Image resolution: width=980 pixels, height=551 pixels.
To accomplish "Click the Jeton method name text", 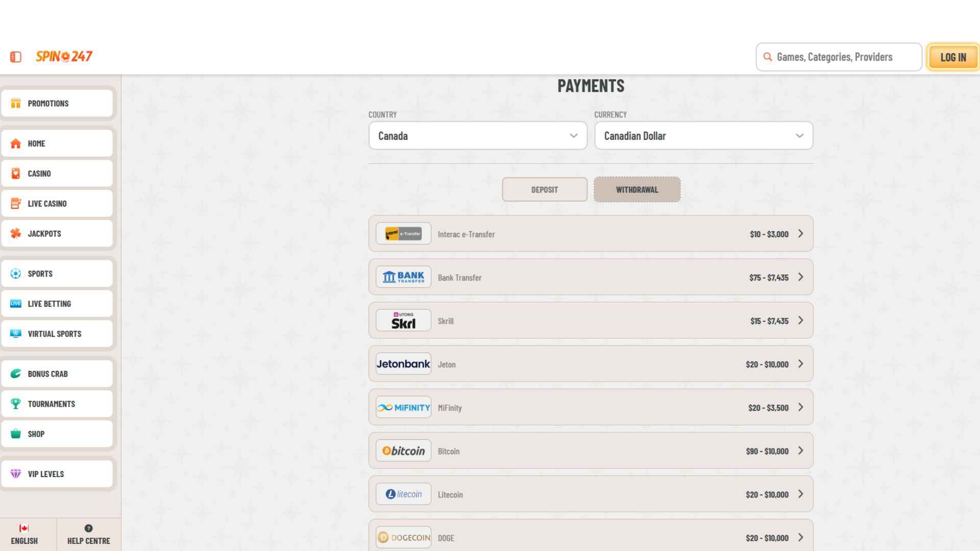I will pos(447,365).
